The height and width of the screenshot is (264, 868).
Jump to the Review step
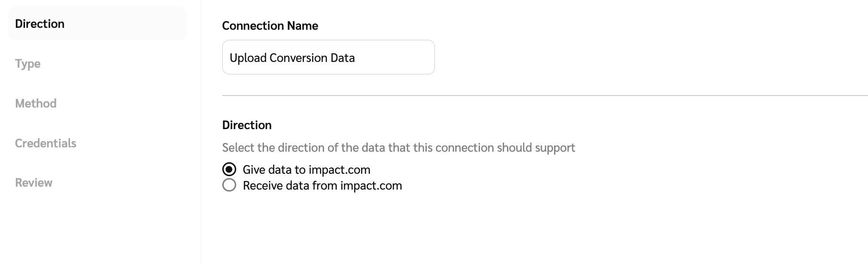point(34,183)
